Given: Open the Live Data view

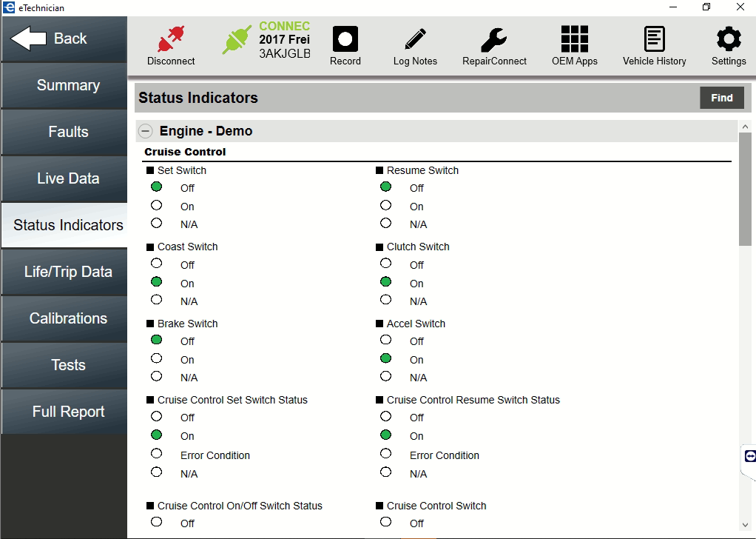Looking at the screenshot, I should point(64,178).
